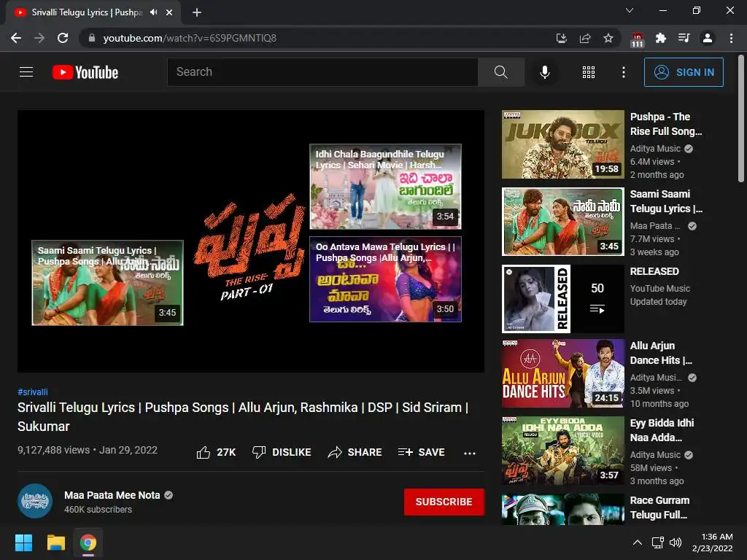This screenshot has height=560, width=747.
Task: Click the address bar URL
Action: point(190,38)
